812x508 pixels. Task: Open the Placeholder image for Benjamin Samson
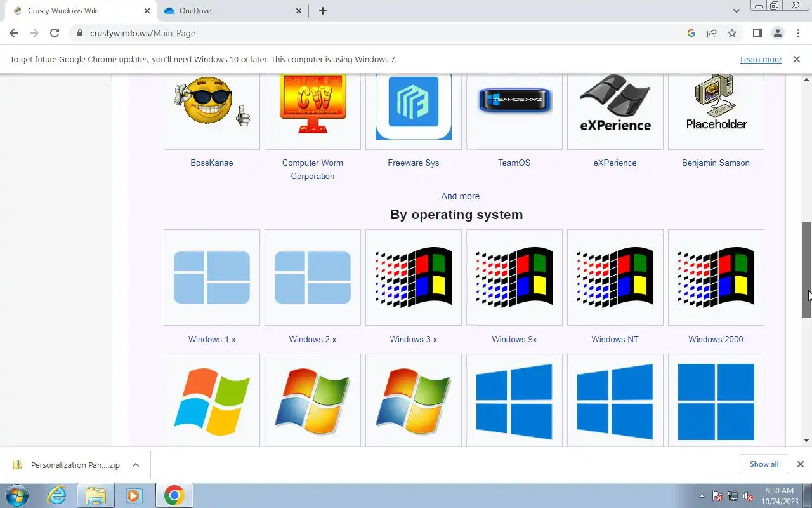[x=716, y=102]
